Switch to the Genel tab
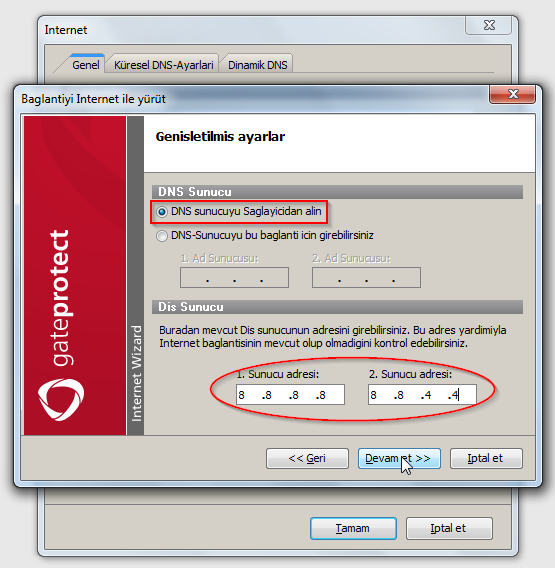 [x=85, y=65]
